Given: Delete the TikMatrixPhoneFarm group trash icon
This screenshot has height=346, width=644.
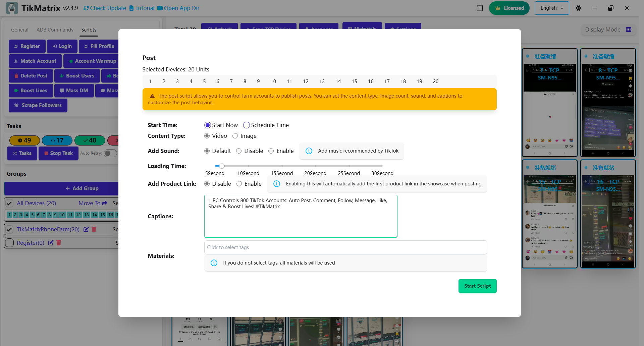Looking at the screenshot, I should [94, 229].
